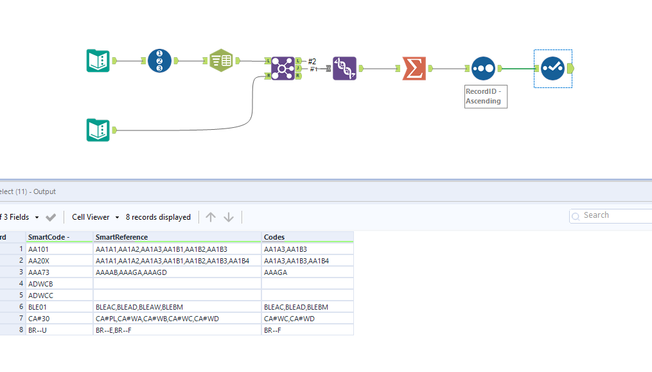This screenshot has width=652, height=372.
Task: Click the highlighted Select tool node
Action: [x=553, y=68]
